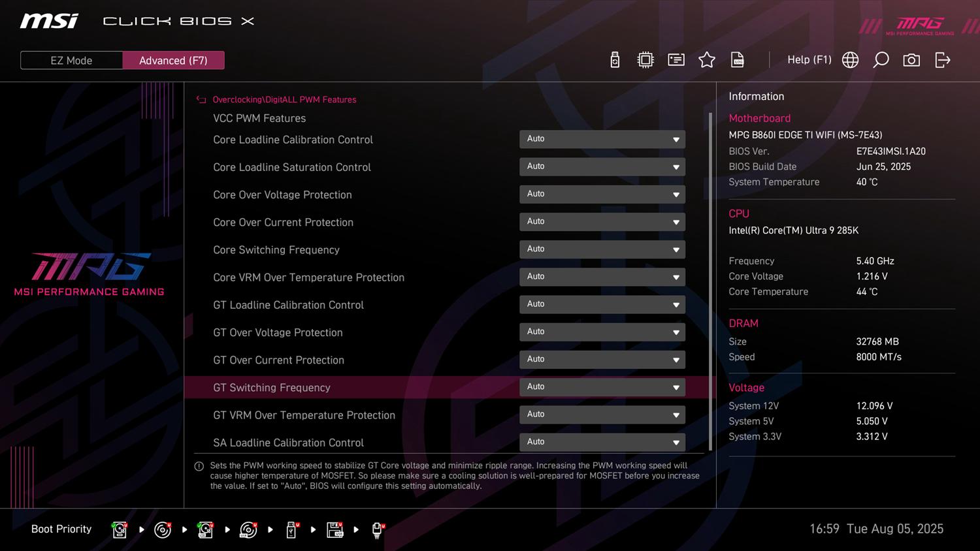This screenshot has width=980, height=551.
Task: Expand Core Loadline Calibration Control dropdown
Action: (602, 139)
